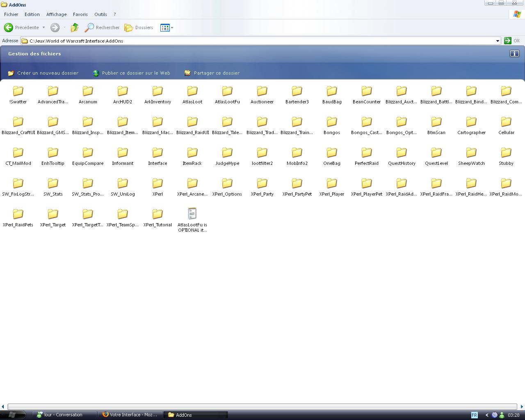Screen dimensions: 525x420
Task: Select the BeanCounter folder
Action: point(367,95)
